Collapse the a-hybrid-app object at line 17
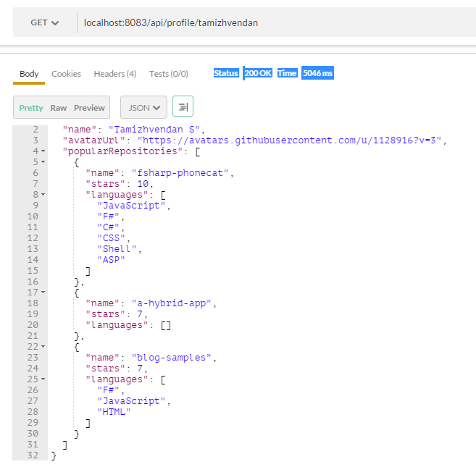476x467 pixels. click(x=43, y=293)
